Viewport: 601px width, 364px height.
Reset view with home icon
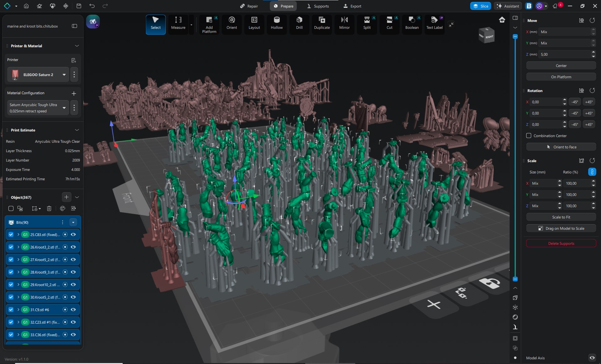tap(502, 20)
